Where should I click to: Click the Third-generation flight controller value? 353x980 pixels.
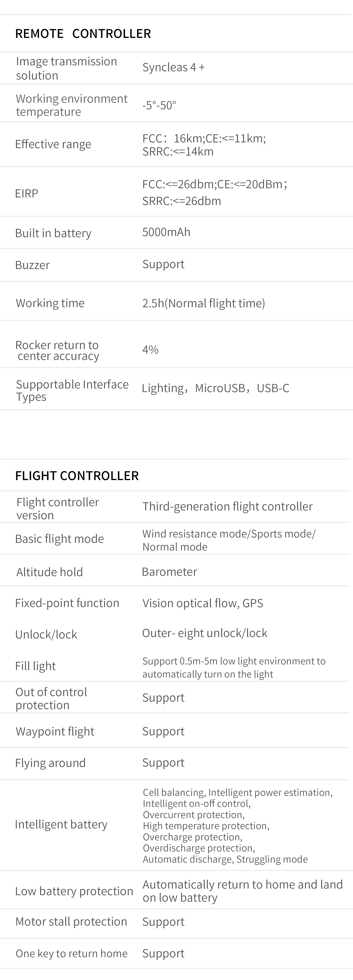227,506
